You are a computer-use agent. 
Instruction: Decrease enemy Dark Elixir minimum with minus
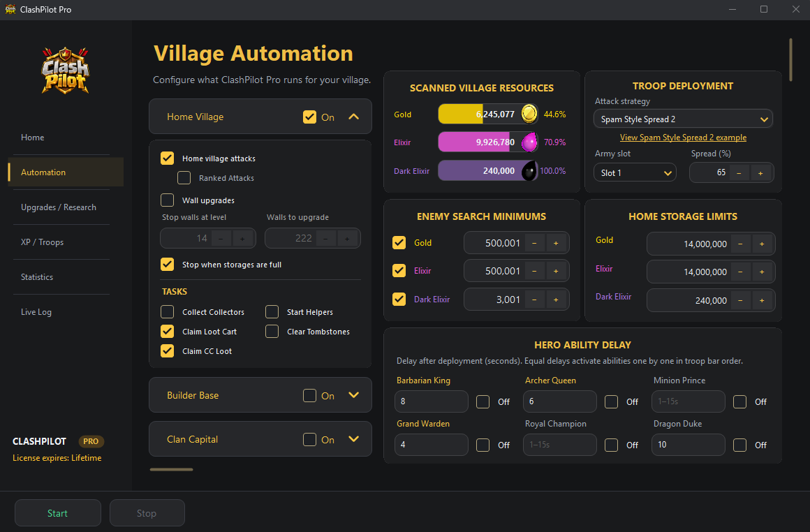tap(534, 300)
